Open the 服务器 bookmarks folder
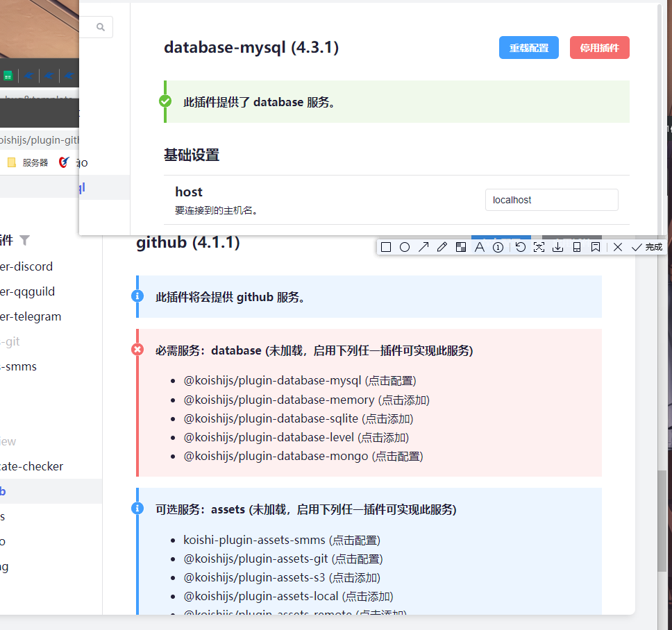 [28, 163]
